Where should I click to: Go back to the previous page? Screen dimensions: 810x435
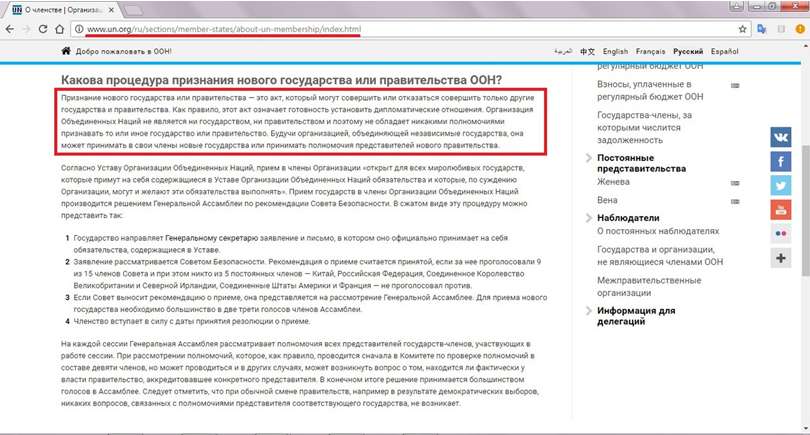click(10, 28)
